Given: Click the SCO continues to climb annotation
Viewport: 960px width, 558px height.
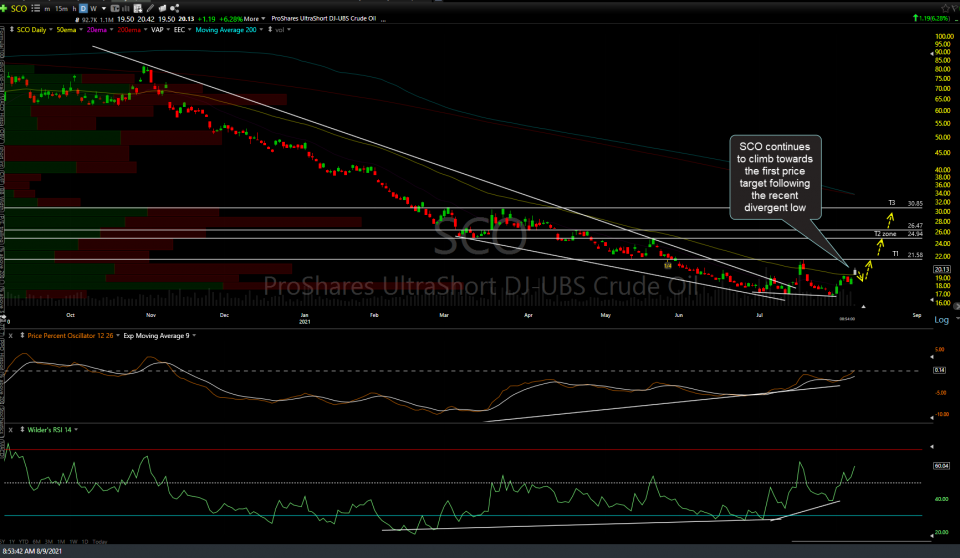Looking at the screenshot, I should coord(775,177).
